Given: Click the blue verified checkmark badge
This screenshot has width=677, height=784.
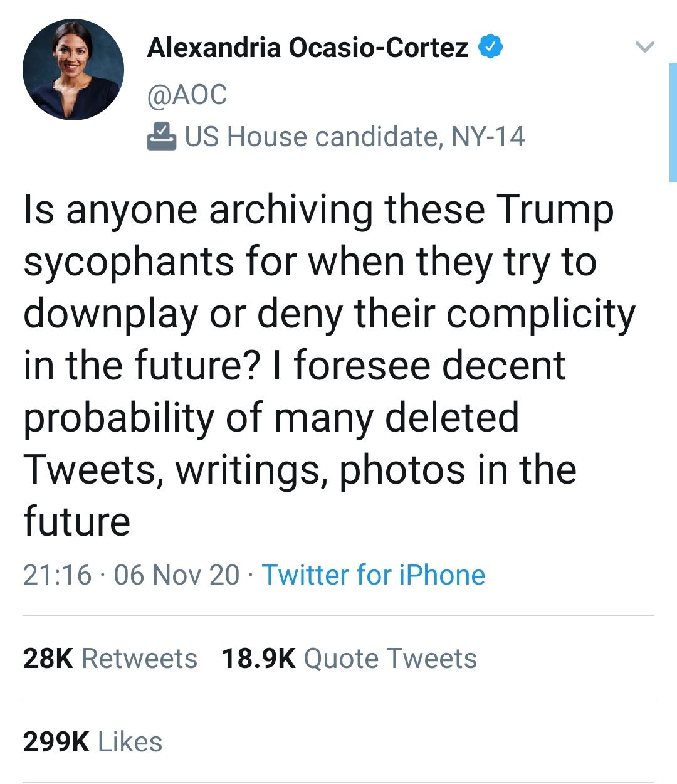Looking at the screenshot, I should click(x=491, y=47).
